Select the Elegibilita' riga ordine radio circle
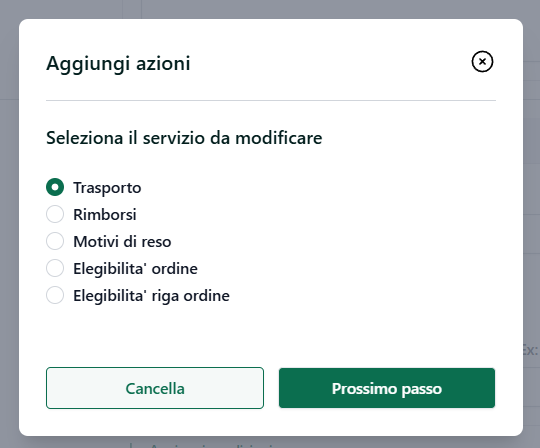The height and width of the screenshot is (448, 540). click(55, 295)
